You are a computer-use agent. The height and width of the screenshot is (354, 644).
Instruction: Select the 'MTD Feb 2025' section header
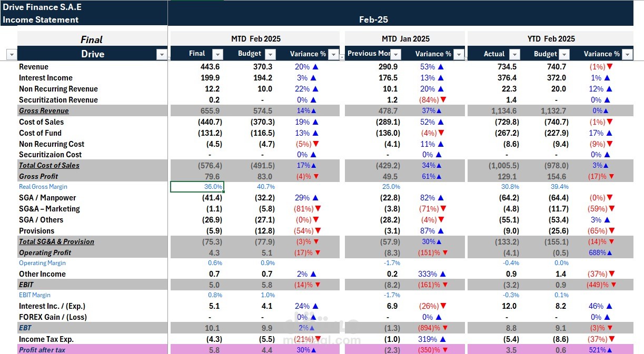point(256,39)
